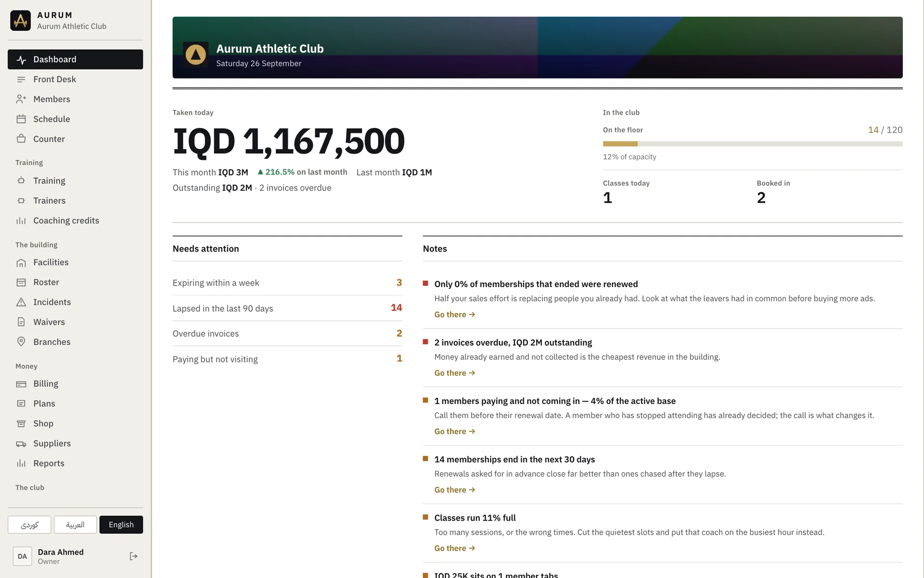Click the Waivers document icon
Screen dimensions: 924x578
coord(21,322)
